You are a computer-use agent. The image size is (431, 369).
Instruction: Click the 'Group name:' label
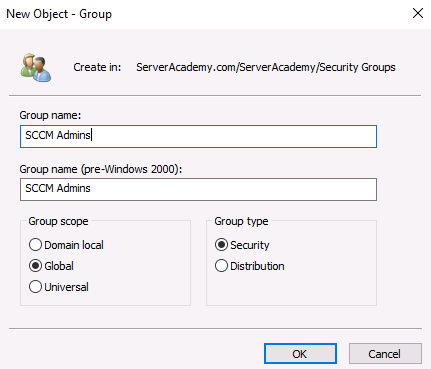coord(50,115)
